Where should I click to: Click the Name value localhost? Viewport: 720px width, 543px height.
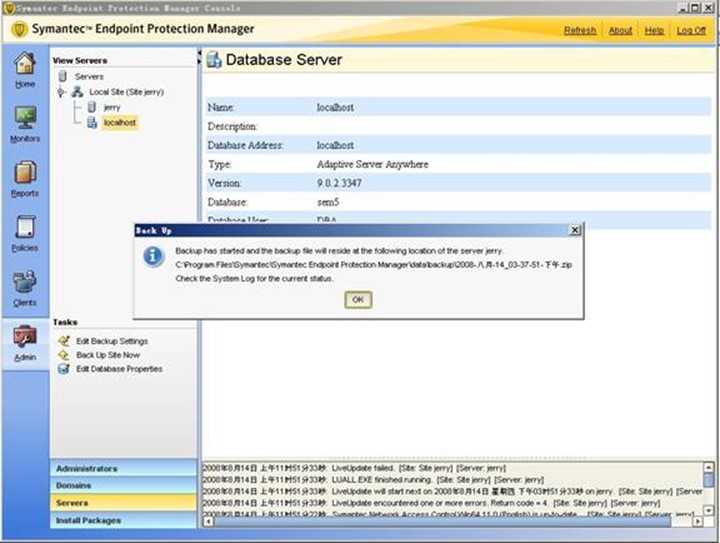point(335,107)
